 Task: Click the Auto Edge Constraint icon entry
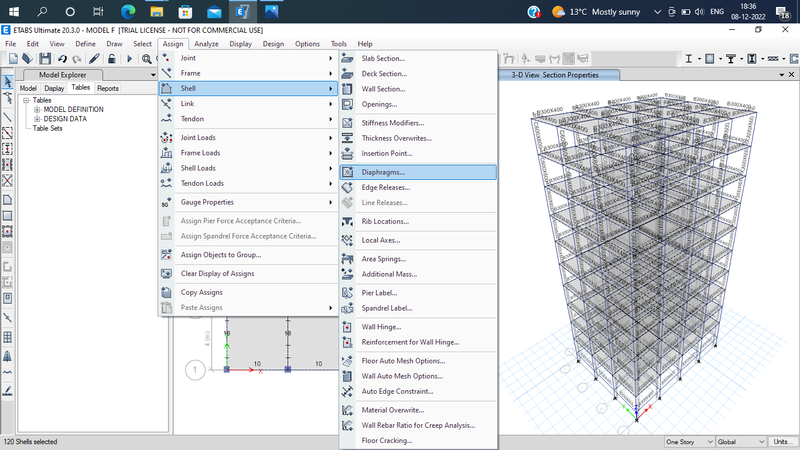[x=347, y=391]
